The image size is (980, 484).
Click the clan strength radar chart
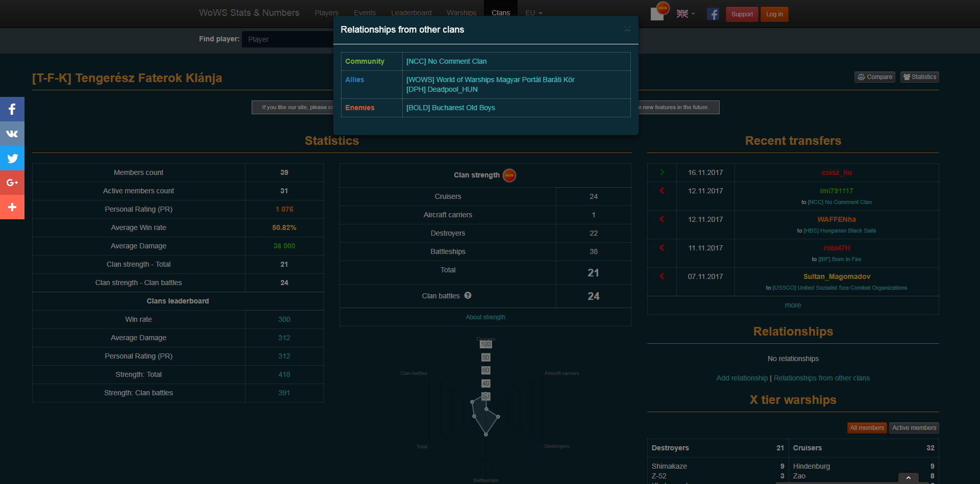point(485,410)
